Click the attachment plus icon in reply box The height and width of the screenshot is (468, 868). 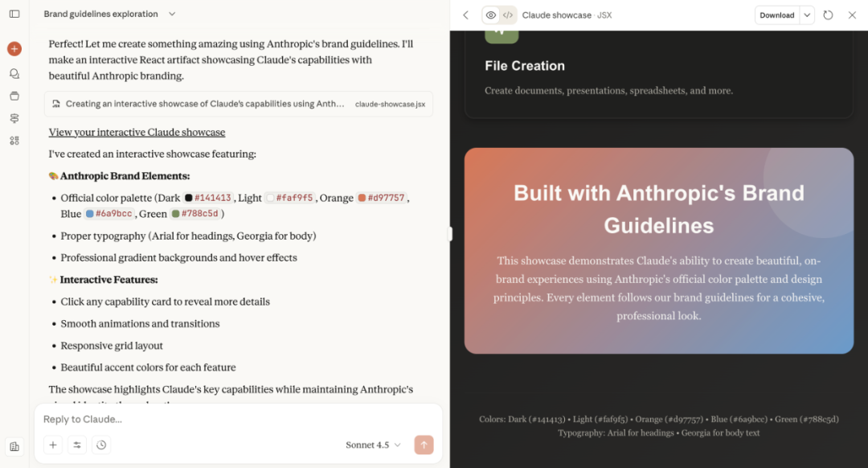[53, 445]
